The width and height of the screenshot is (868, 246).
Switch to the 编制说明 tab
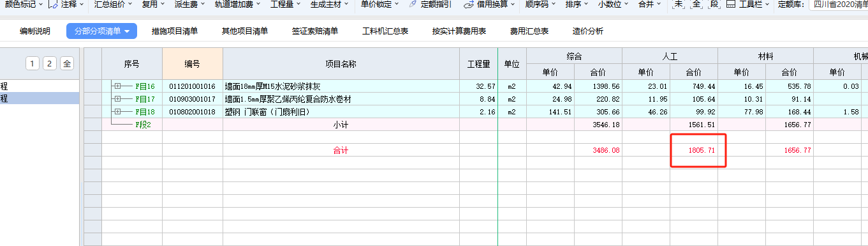pyautogui.click(x=35, y=31)
